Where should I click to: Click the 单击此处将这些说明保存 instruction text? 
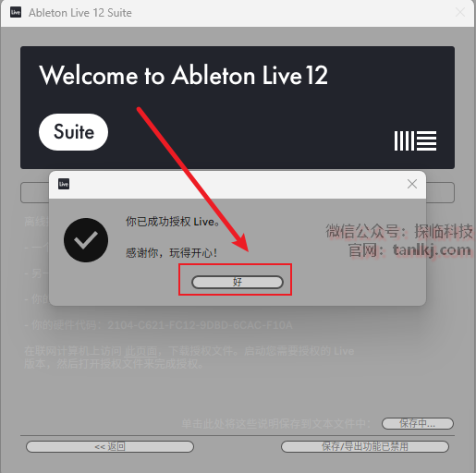click(x=276, y=424)
